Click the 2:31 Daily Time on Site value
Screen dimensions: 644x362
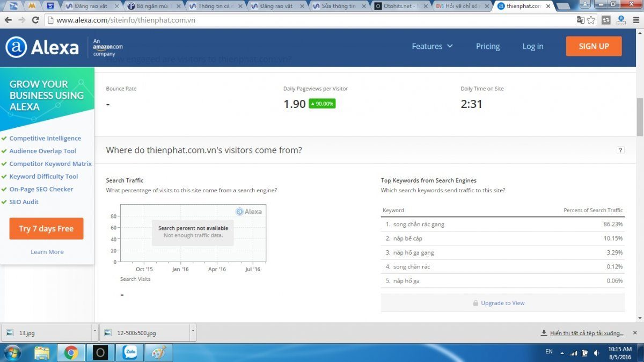pos(472,104)
